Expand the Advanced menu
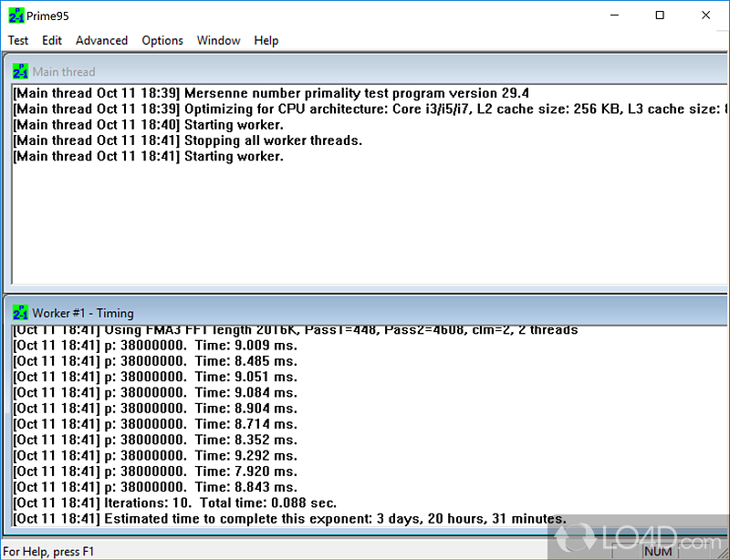 101,40
